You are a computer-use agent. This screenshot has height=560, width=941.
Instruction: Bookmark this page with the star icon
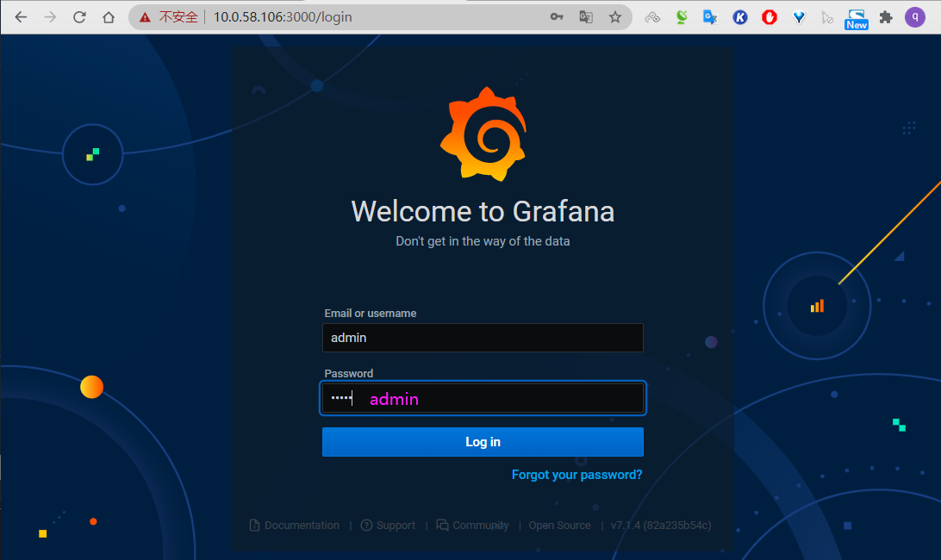pos(615,17)
